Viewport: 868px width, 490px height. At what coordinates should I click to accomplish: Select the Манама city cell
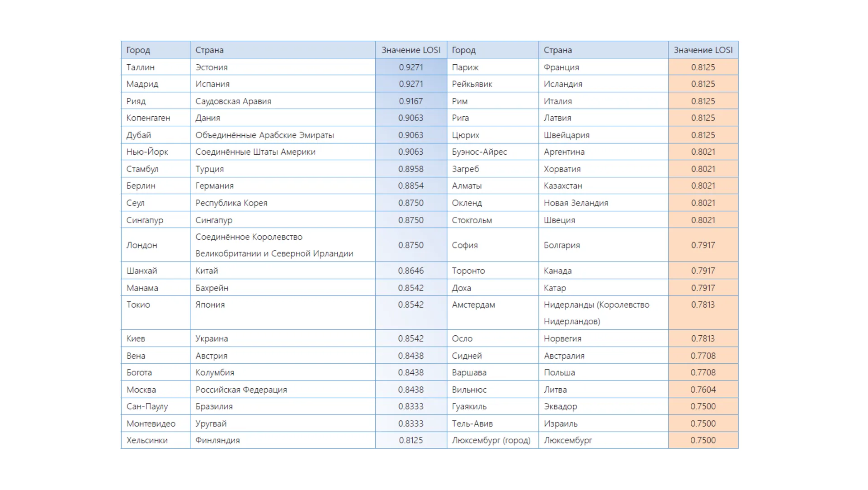(x=156, y=288)
